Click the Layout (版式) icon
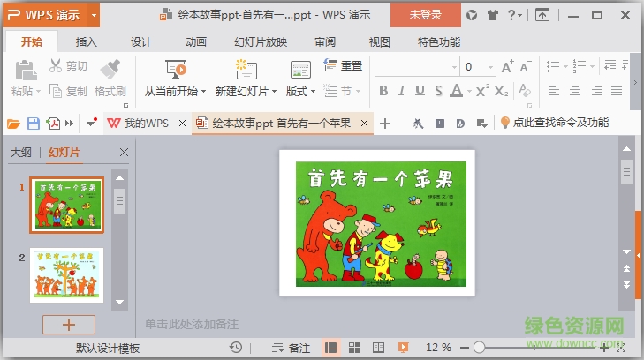Screen dimensions: 644x360 point(300,70)
